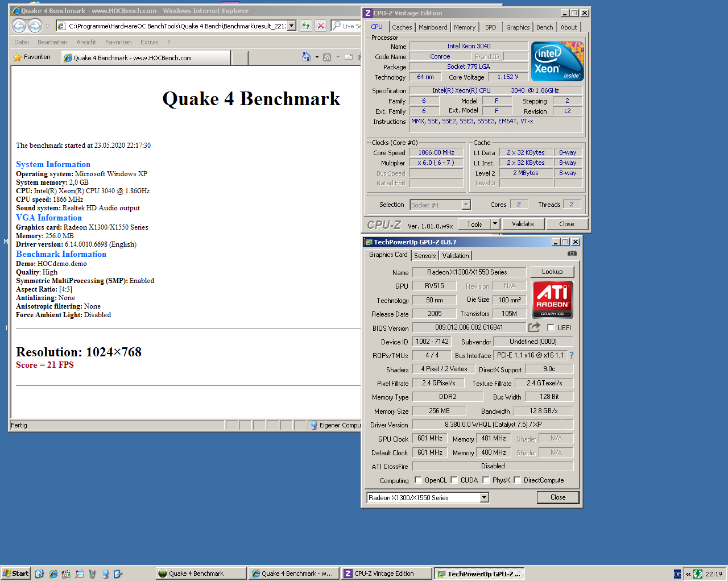728x582 pixels.
Task: Click the green network tray icon
Action: point(698,574)
